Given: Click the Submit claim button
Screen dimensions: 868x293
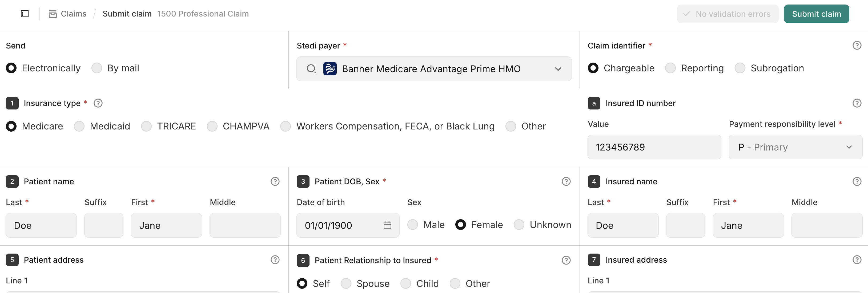Looking at the screenshot, I should pos(816,14).
